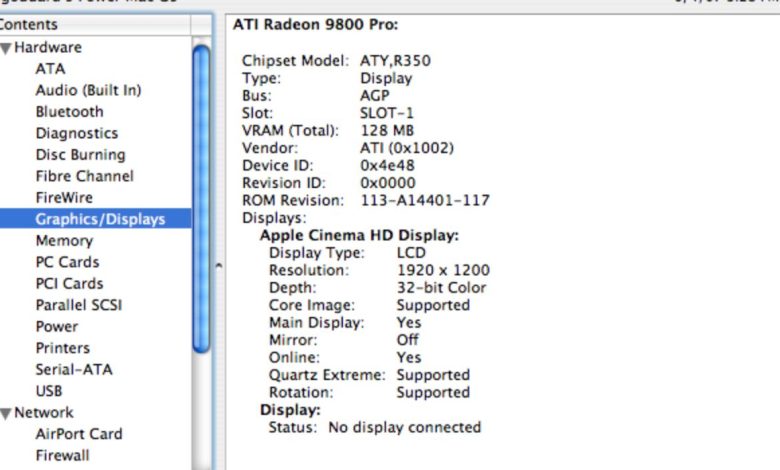
Task: Click the Rotation value Supported
Action: (x=433, y=392)
